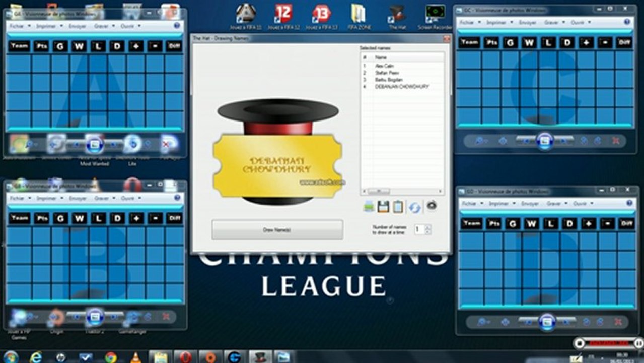Delete the photo in GD viewer

point(618,322)
